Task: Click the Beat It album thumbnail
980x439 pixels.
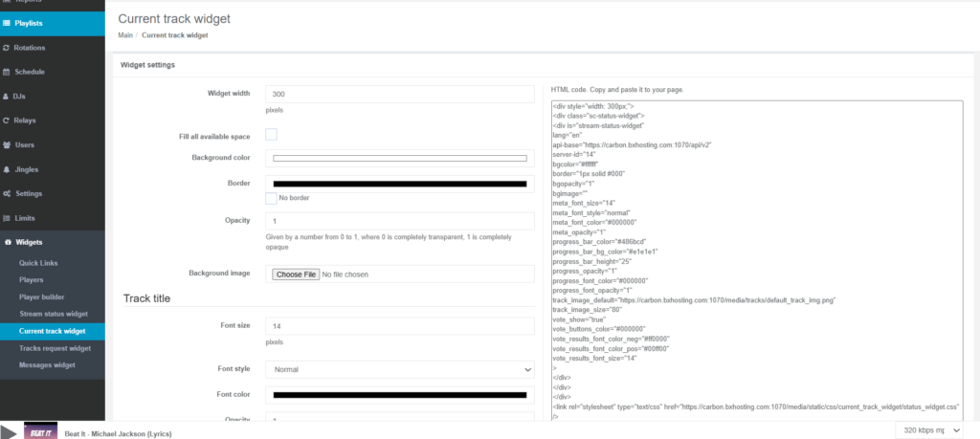Action: pyautogui.click(x=39, y=431)
